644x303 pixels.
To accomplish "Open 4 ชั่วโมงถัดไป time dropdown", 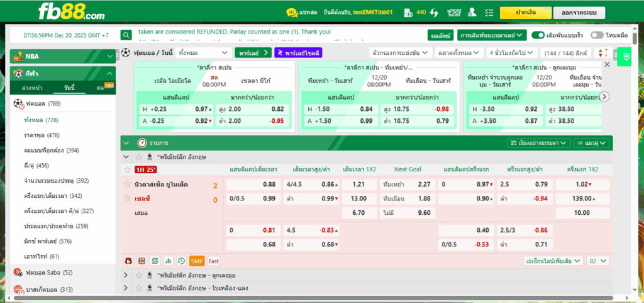I will point(512,53).
